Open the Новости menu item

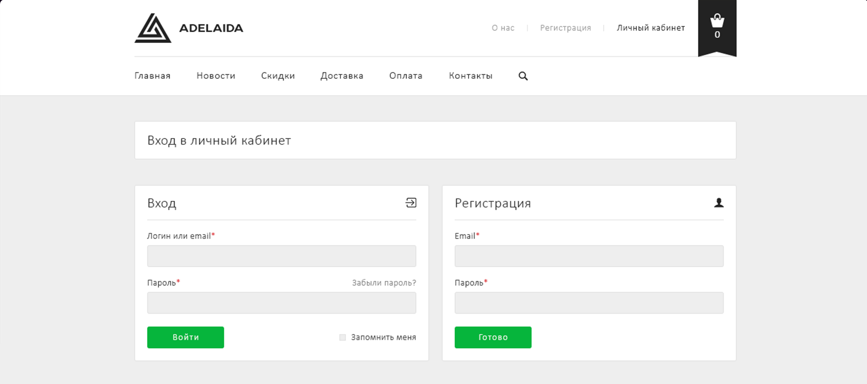(216, 76)
